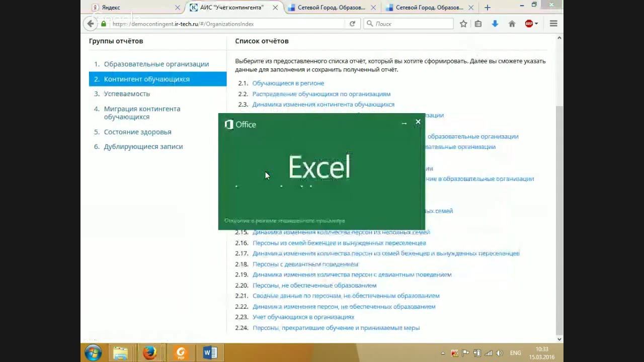This screenshot has height=362, width=644.
Task: Switch to the first Сетевой Город tab
Action: 332,8
